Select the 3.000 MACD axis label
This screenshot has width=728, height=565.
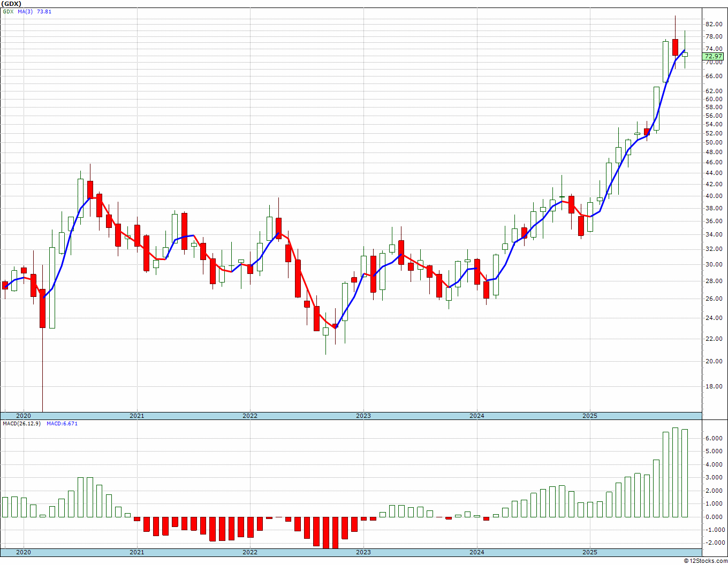(x=715, y=478)
